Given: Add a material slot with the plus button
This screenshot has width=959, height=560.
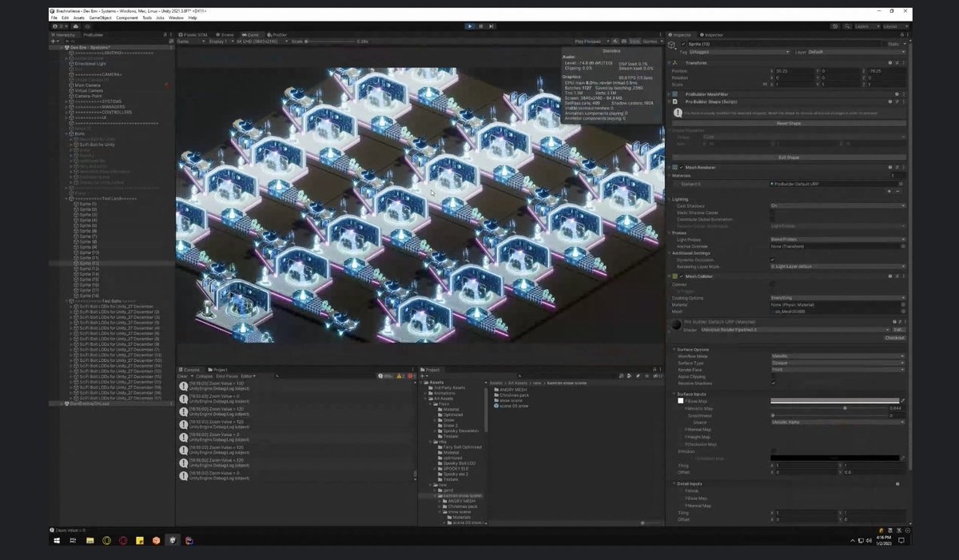Looking at the screenshot, I should click(889, 192).
